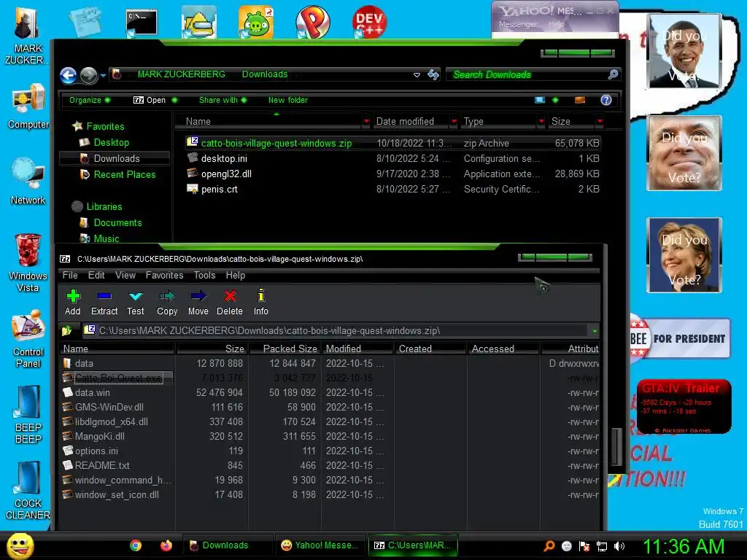Screen dimensions: 747x560
Task: Click Open with 7-Zip in Explorer toolbar
Action: click(150, 100)
